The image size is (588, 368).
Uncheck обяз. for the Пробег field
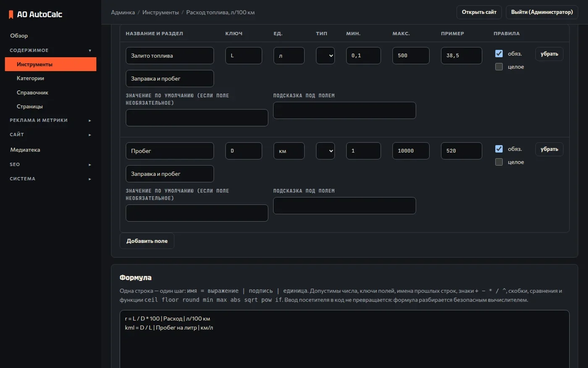pyautogui.click(x=499, y=149)
